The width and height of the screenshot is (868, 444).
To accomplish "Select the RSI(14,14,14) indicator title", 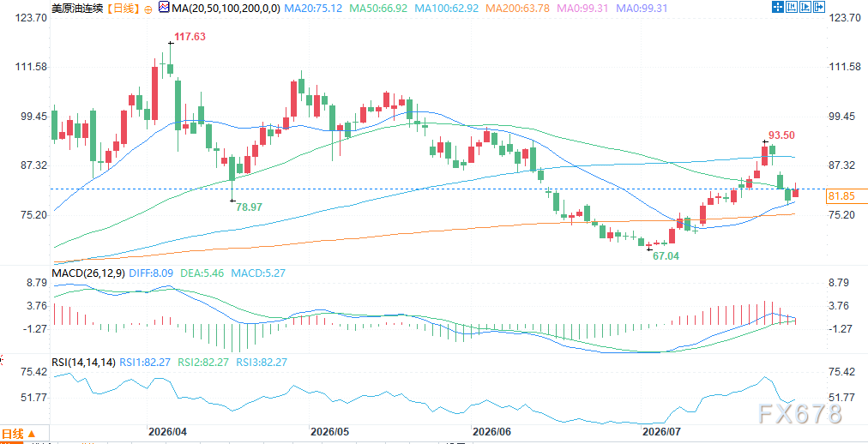I will click(83, 363).
